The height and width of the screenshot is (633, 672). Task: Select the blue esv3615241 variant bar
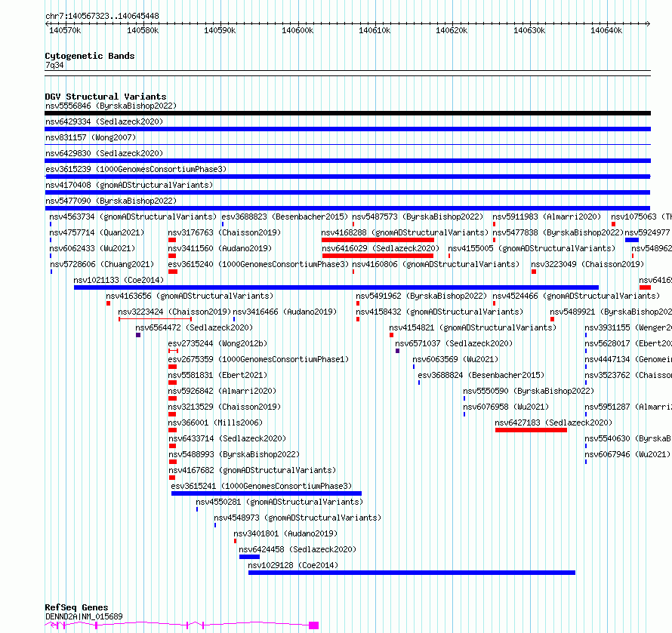pos(266,493)
